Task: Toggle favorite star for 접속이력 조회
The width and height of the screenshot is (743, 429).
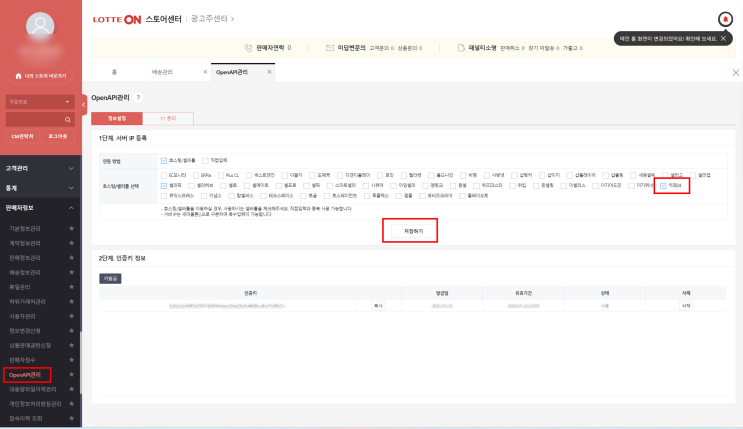Action: pos(72,418)
